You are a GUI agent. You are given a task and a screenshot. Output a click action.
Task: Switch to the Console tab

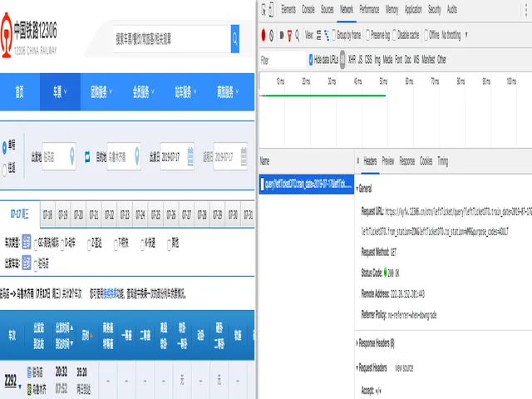pos(308,10)
